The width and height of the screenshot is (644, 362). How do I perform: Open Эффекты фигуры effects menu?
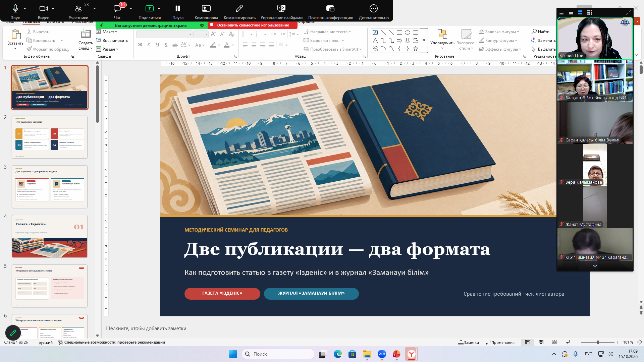click(500, 49)
